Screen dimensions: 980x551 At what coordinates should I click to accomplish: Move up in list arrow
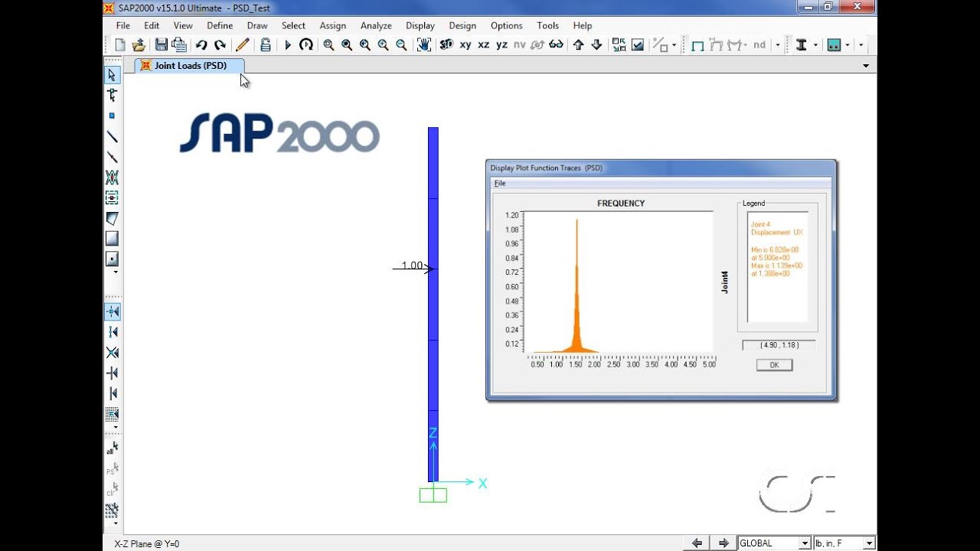click(578, 45)
